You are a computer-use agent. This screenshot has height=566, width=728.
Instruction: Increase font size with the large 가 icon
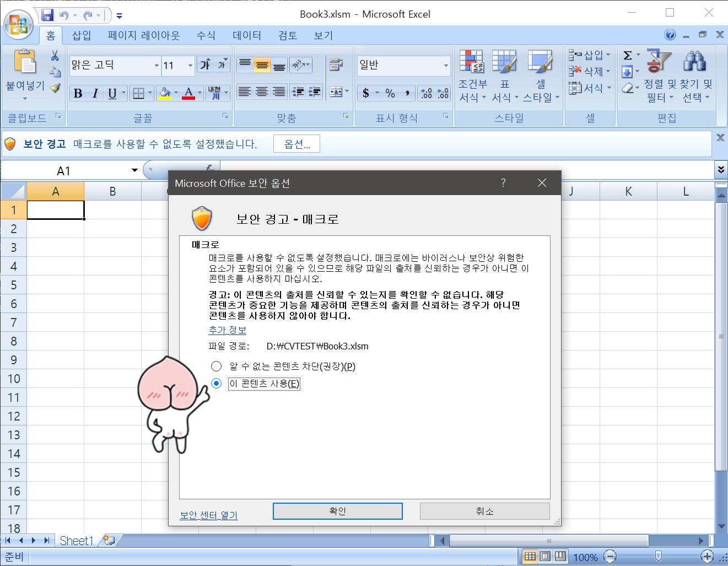pos(205,64)
